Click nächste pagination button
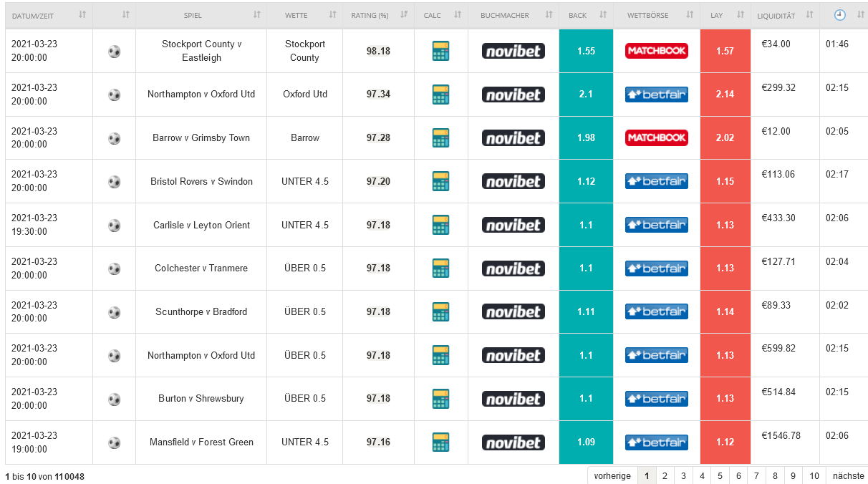Viewport: 868px width, 484px height. (846, 475)
